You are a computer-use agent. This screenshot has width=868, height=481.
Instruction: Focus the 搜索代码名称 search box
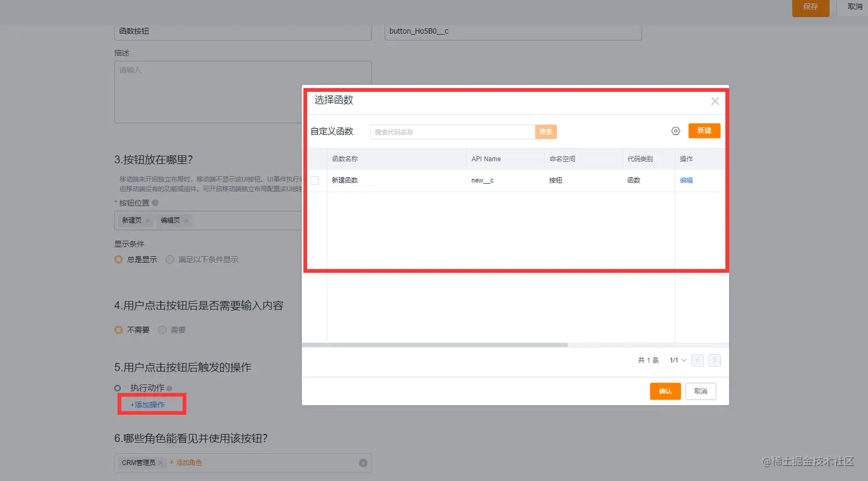click(452, 132)
